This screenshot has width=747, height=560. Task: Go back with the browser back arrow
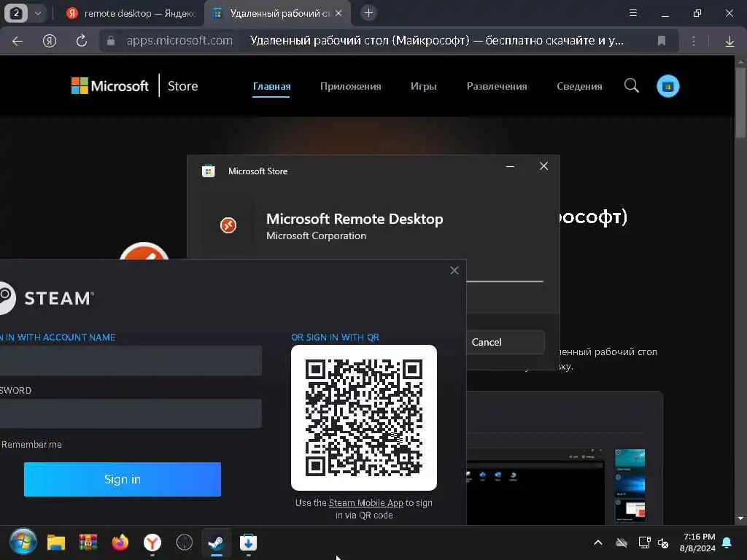(18, 41)
